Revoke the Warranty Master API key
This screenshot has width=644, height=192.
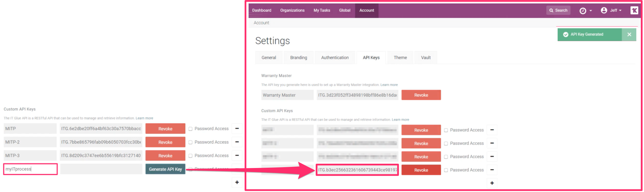coord(421,95)
